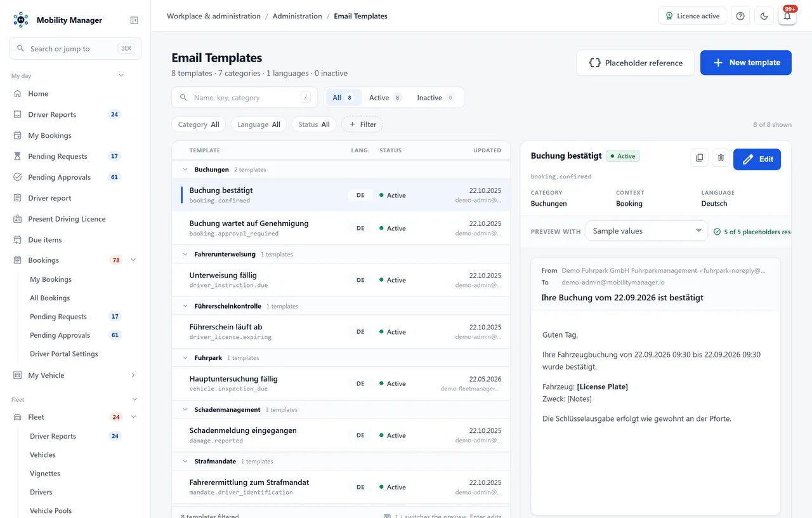
Task: Click the My Vehicle sidebar icon
Action: (17, 375)
